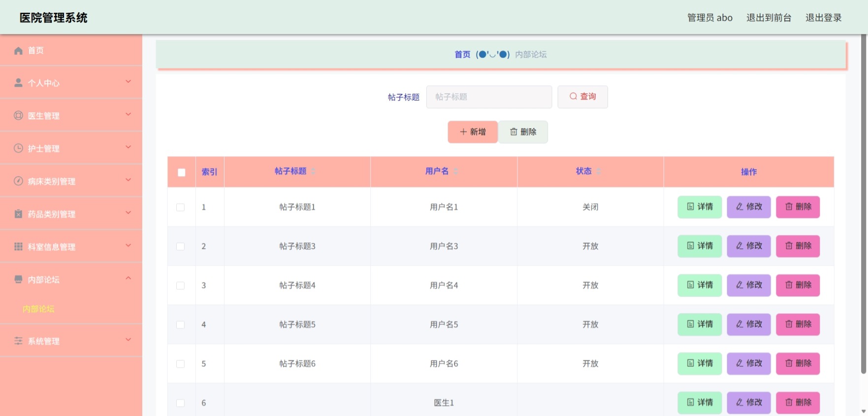Select the 内部论坛 submenu item
This screenshot has height=416, width=868.
point(38,309)
